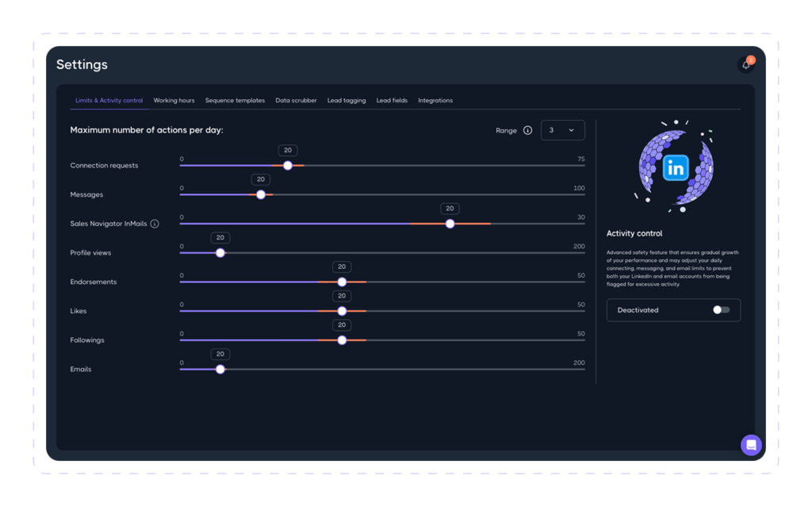Switch to Limits & Activity control tab

(109, 101)
